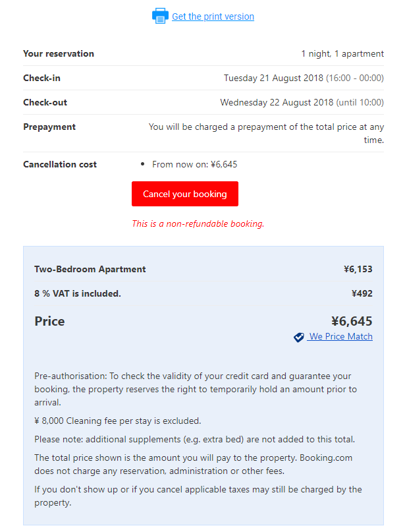Click the 'From now on: ¥6,645' cancellation item
Screen dimensions: 405x532
click(x=194, y=164)
